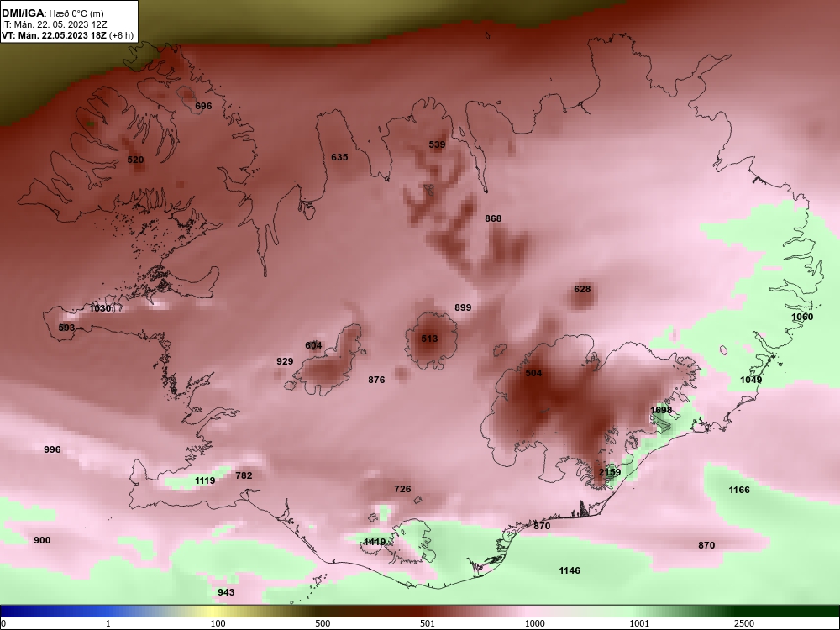Screen dimensions: 840x630
Task: Select the 635 map value
Action: pos(339,157)
